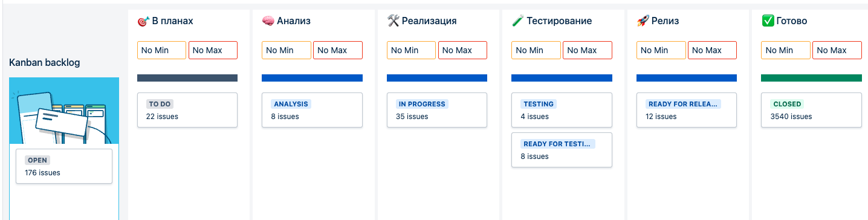Click the green color bar under Готово

(x=811, y=77)
